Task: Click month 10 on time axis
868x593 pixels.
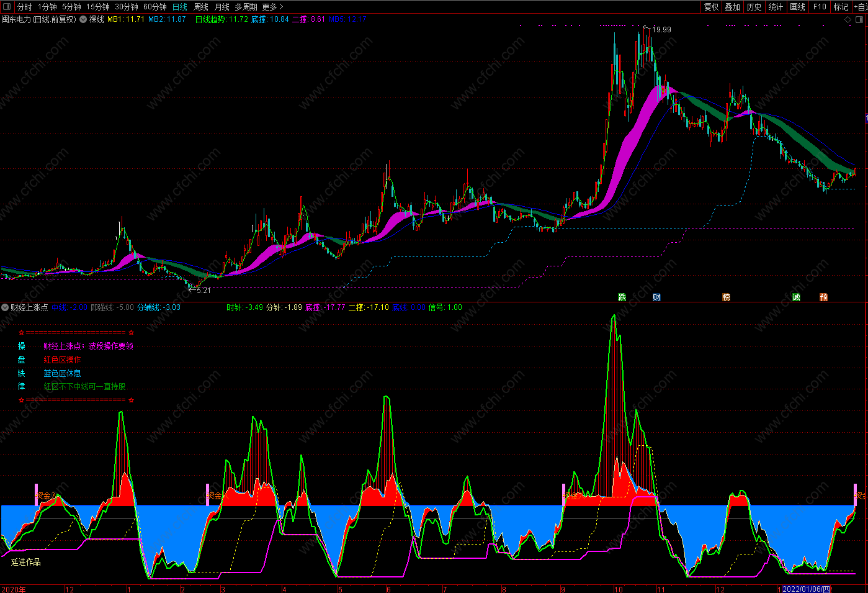Action: [619, 589]
